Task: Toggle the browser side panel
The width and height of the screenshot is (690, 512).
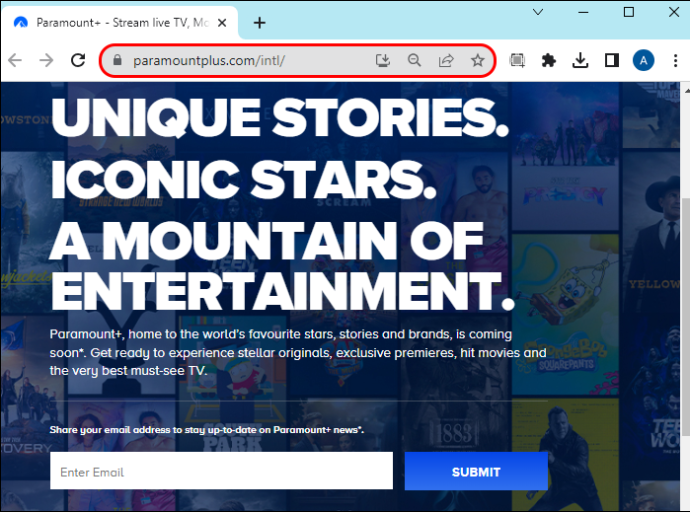Action: 612,60
